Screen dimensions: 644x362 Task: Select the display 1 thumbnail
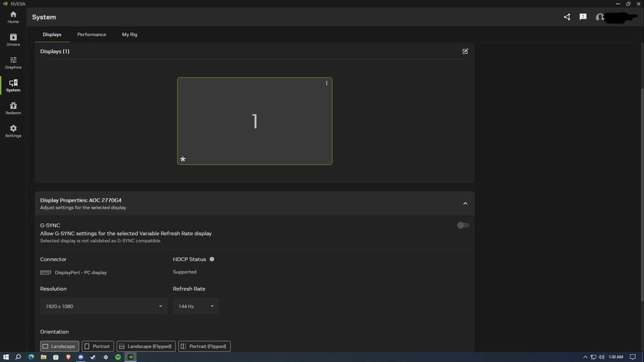coord(254,121)
